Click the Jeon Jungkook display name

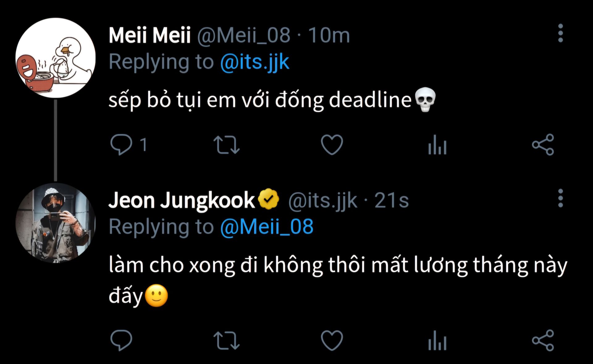(x=181, y=200)
